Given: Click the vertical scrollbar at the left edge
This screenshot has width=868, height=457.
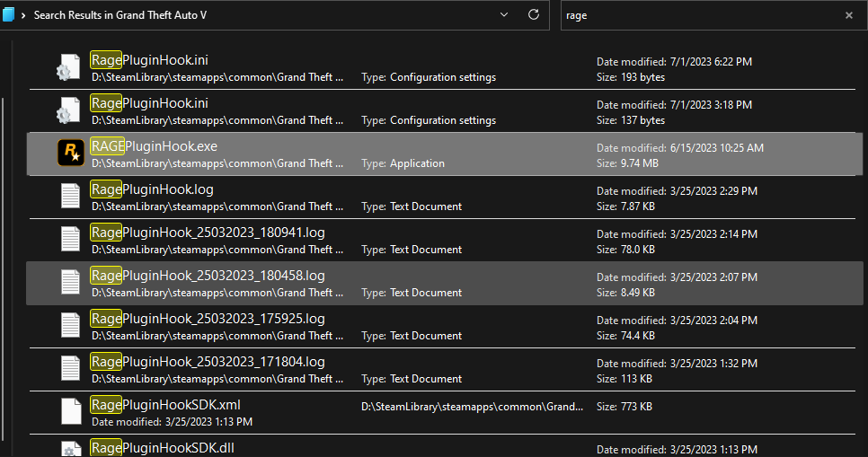Looking at the screenshot, I should (5, 269).
